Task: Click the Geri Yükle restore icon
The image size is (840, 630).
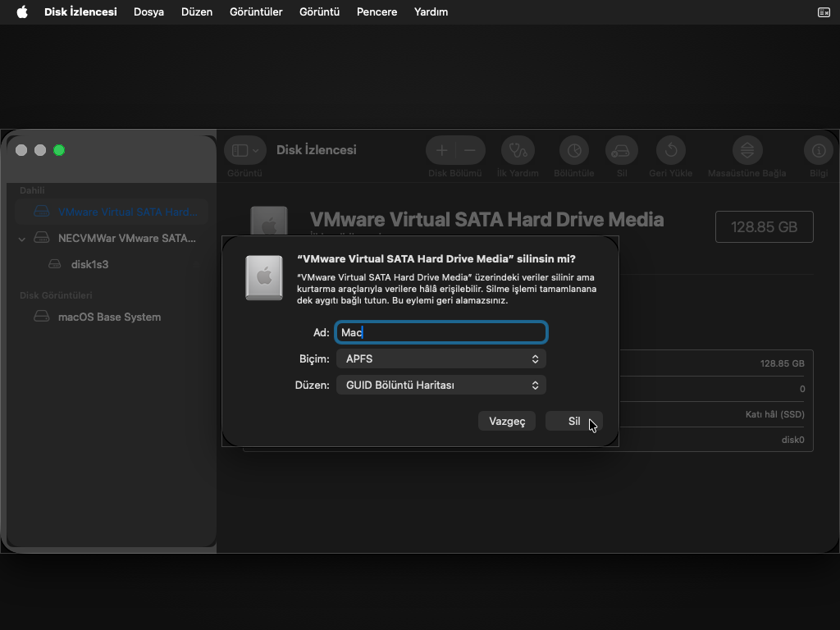Action: pyautogui.click(x=671, y=151)
